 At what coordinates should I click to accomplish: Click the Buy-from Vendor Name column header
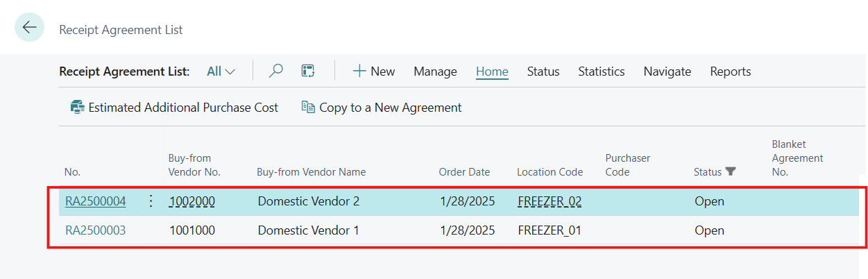(x=311, y=172)
